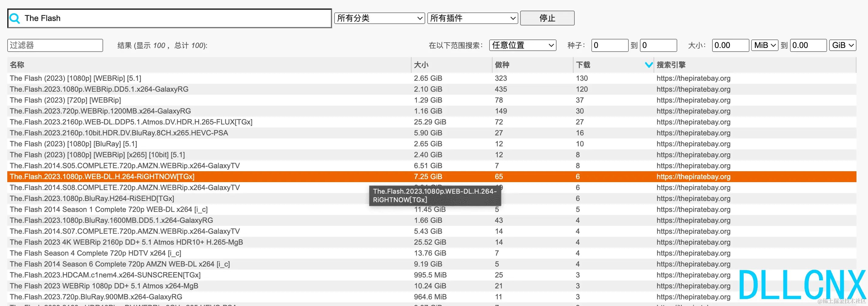Viewport: 868px width, 306px height.
Task: Focus the 过滤器 filter field
Action: [55, 45]
